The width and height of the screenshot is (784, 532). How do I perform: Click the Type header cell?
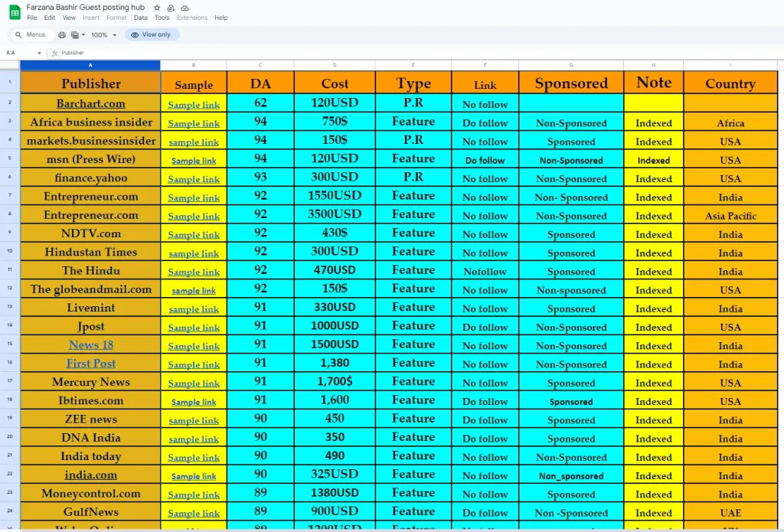pyautogui.click(x=413, y=83)
